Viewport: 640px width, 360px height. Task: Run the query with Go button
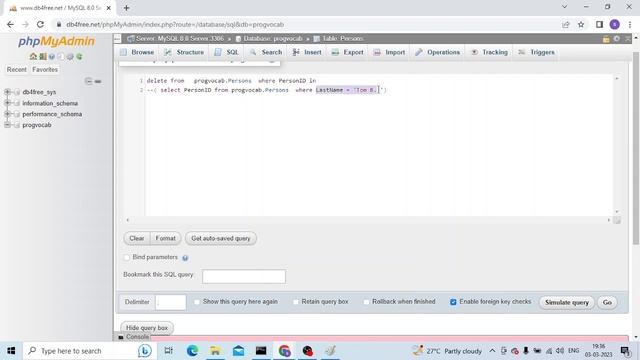[x=607, y=302]
